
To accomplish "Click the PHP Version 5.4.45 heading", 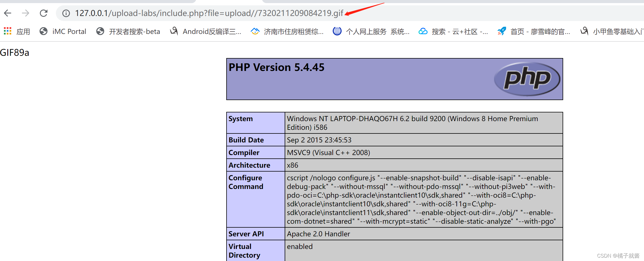I will click(x=277, y=67).
